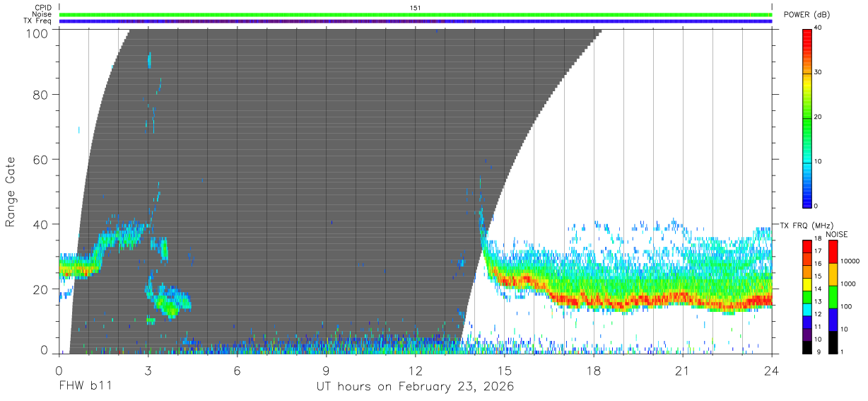The height and width of the screenshot is (401, 868).
Task: Click the cyan swatch in TX FRQ legend
Action: (x=808, y=309)
